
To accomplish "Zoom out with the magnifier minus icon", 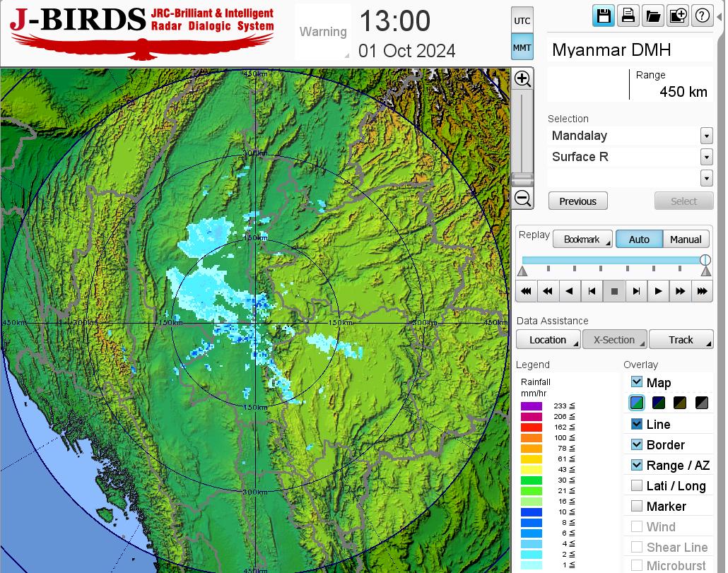I will point(522,199).
